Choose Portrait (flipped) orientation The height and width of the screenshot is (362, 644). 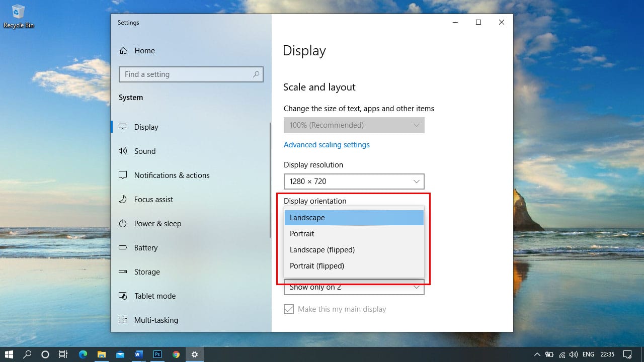[317, 266]
